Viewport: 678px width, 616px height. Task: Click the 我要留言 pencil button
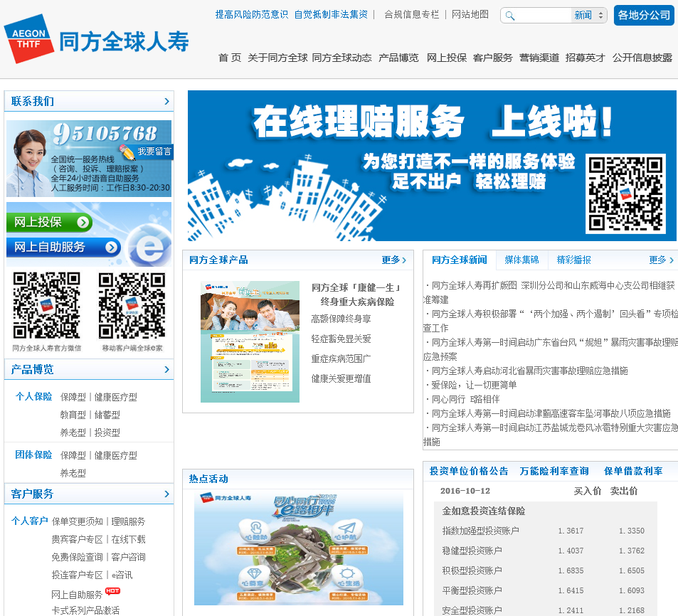coord(146,152)
